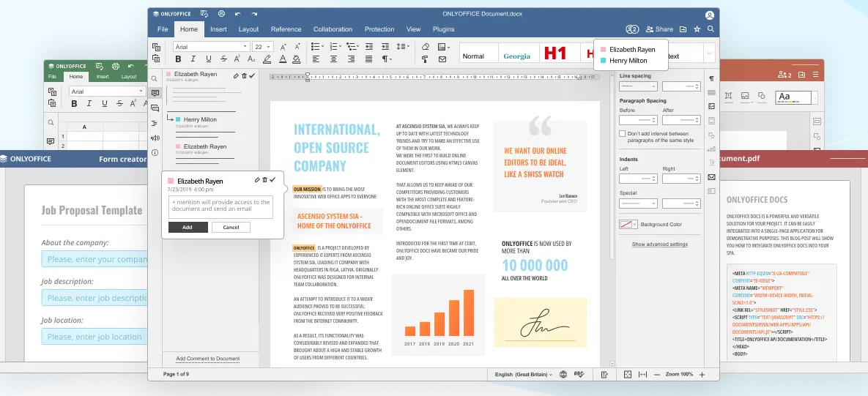The width and height of the screenshot is (868, 396).
Task: Switch to the Collaboration tab
Action: 333,29
